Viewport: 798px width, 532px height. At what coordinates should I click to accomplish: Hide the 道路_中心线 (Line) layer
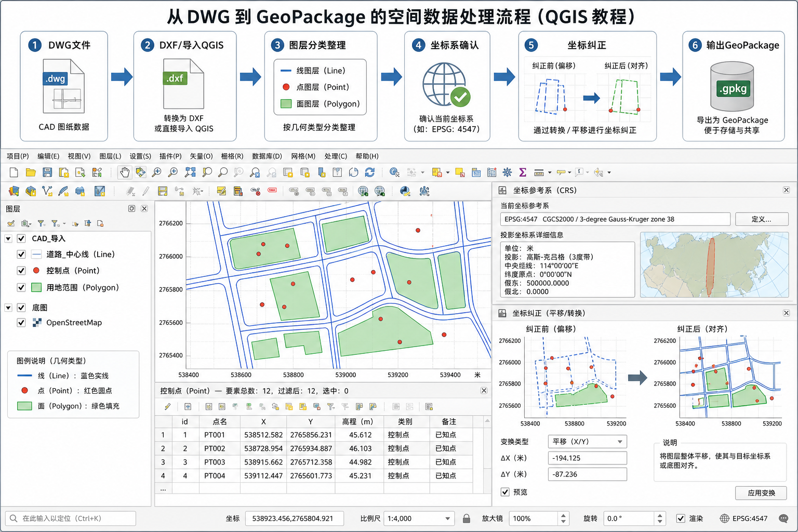pos(21,255)
